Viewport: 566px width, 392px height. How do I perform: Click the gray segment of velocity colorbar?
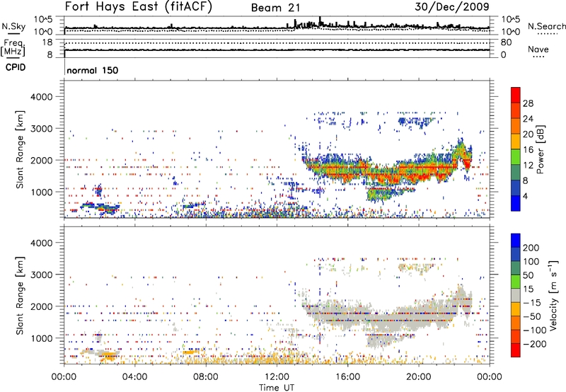click(x=516, y=295)
